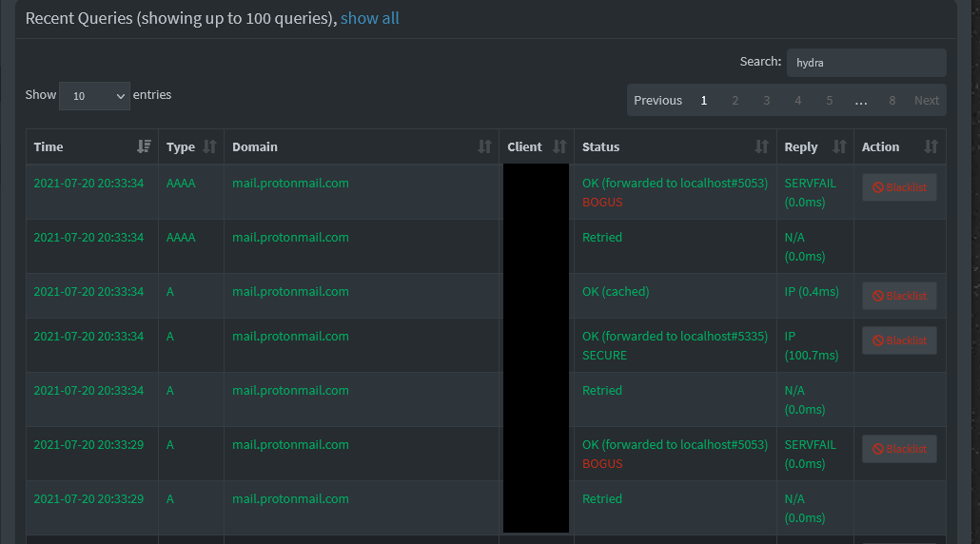Viewport: 980px width, 544px height.
Task: Filter by the first mail.protonmail.com domain entry
Action: pyautogui.click(x=290, y=183)
